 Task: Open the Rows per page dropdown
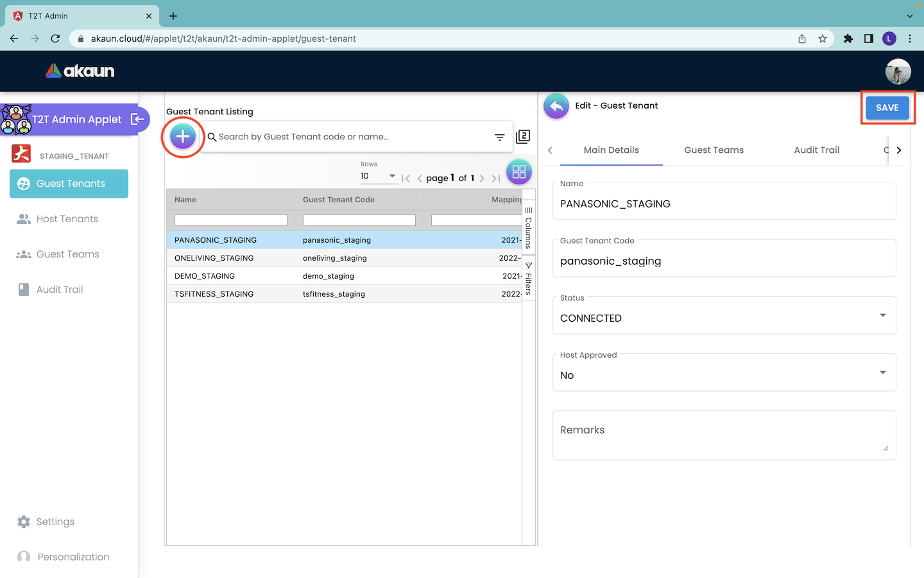click(378, 176)
